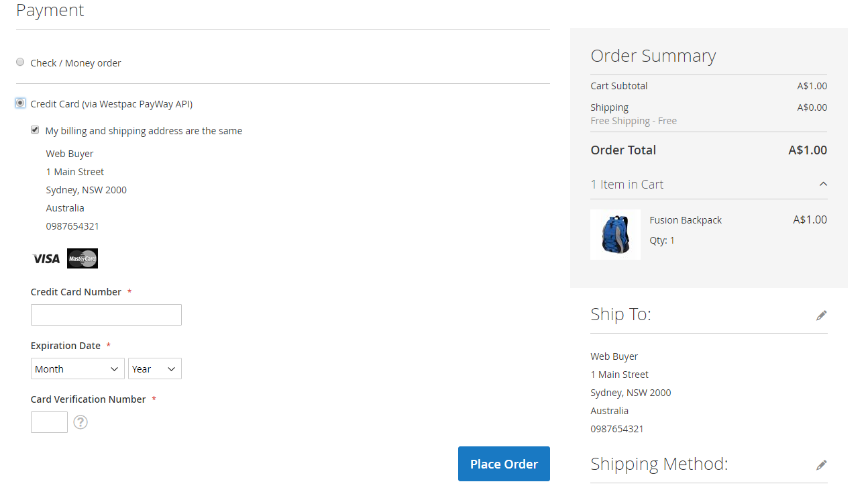868x490 pixels.
Task: Open the expiration Month dropdown
Action: [x=77, y=369]
